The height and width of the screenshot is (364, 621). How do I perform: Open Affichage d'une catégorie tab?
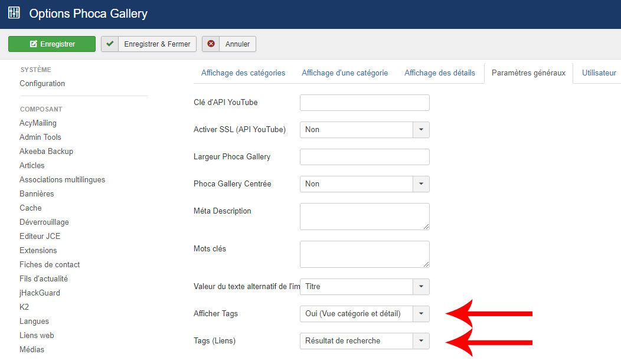tap(345, 73)
